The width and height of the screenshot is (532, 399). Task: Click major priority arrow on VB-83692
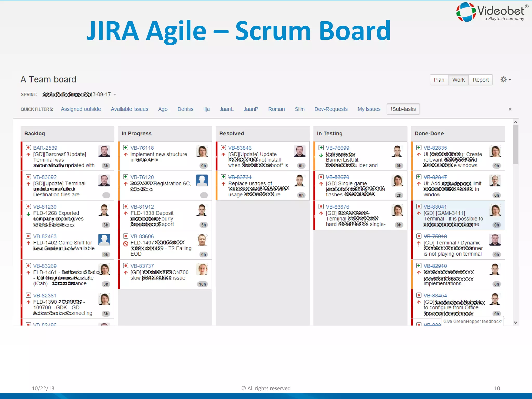tap(28, 184)
